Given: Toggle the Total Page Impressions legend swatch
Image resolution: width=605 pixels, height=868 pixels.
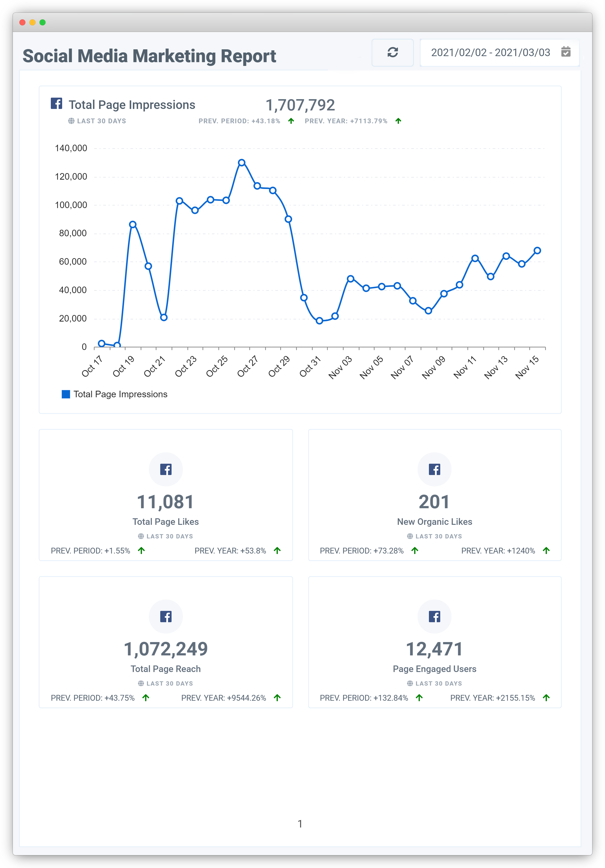Looking at the screenshot, I should (66, 394).
